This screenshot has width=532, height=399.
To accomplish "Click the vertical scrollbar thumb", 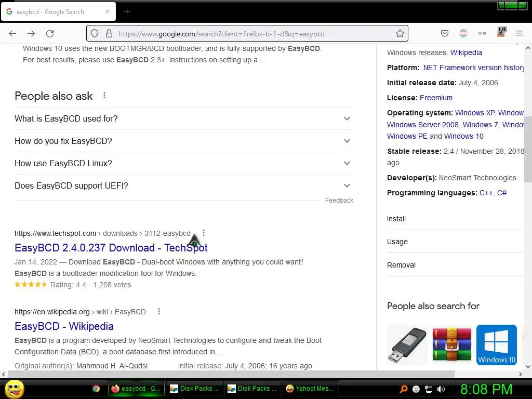I will pos(528,149).
